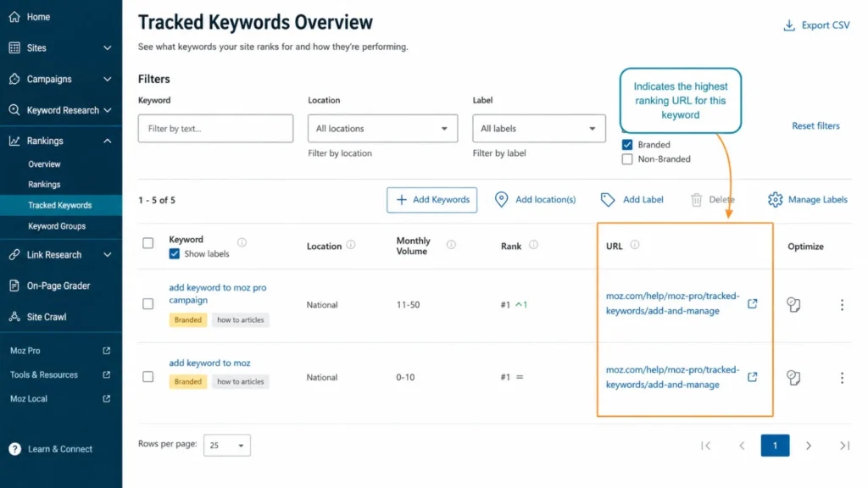This screenshot has width=868, height=488.
Task: Click the Location column info icon
Action: pyautogui.click(x=351, y=245)
